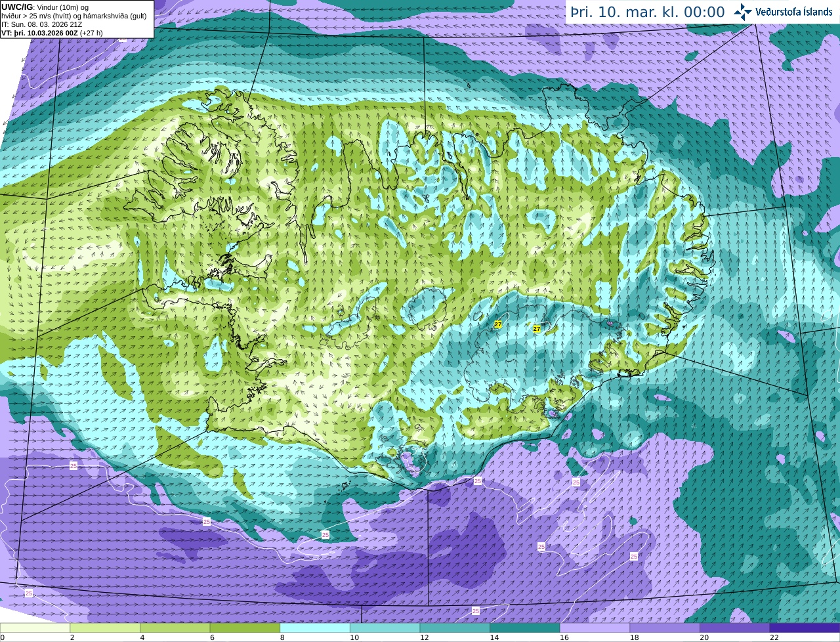
Task: Select the 8–10 m/s pale cyan legend swatch
Action: [315, 628]
